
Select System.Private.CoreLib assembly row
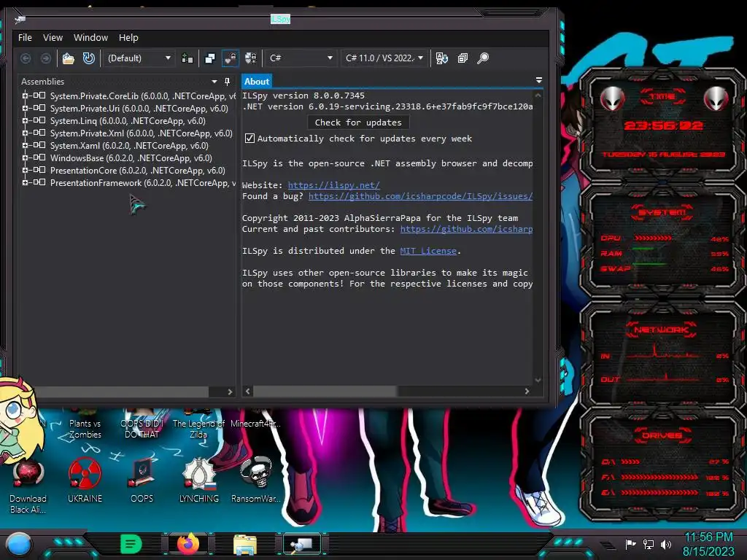click(142, 96)
